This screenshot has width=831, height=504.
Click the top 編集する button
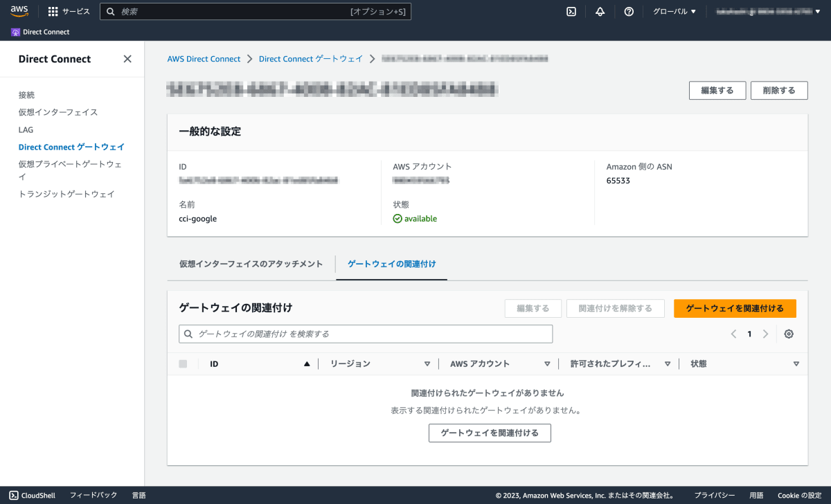717,91
